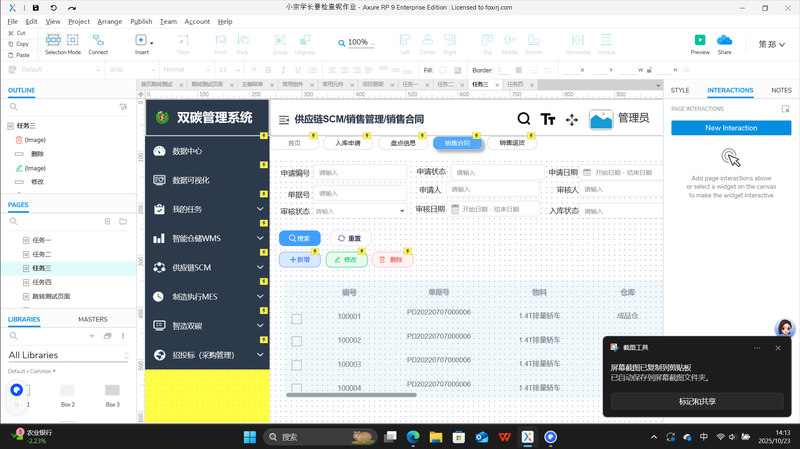Screen dimensions: 800x449
Task: Select page 任务二 in Pages tree
Action: pyautogui.click(x=41, y=254)
